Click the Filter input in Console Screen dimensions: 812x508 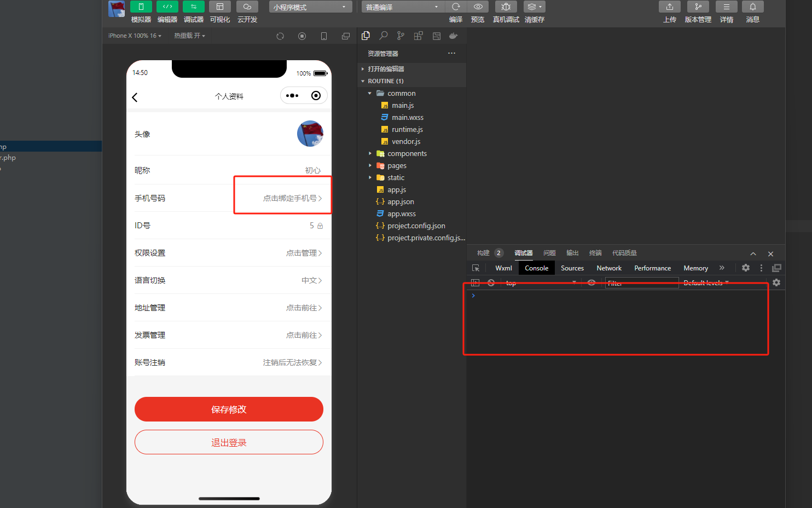coord(642,283)
